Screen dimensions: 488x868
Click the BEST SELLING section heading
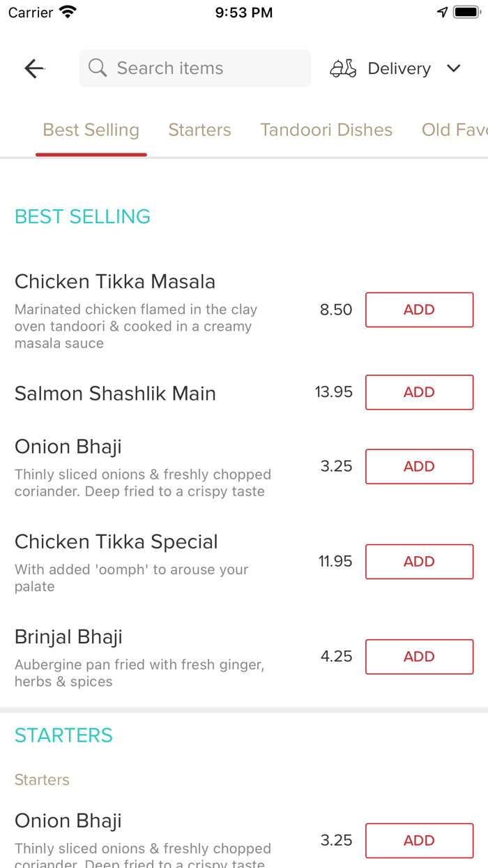click(x=82, y=217)
